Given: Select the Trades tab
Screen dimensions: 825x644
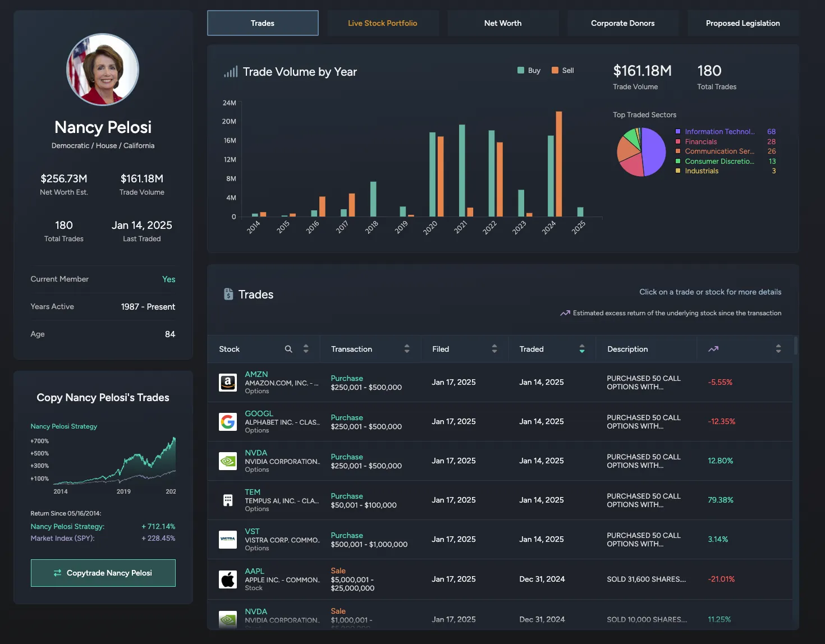Looking at the screenshot, I should (263, 23).
